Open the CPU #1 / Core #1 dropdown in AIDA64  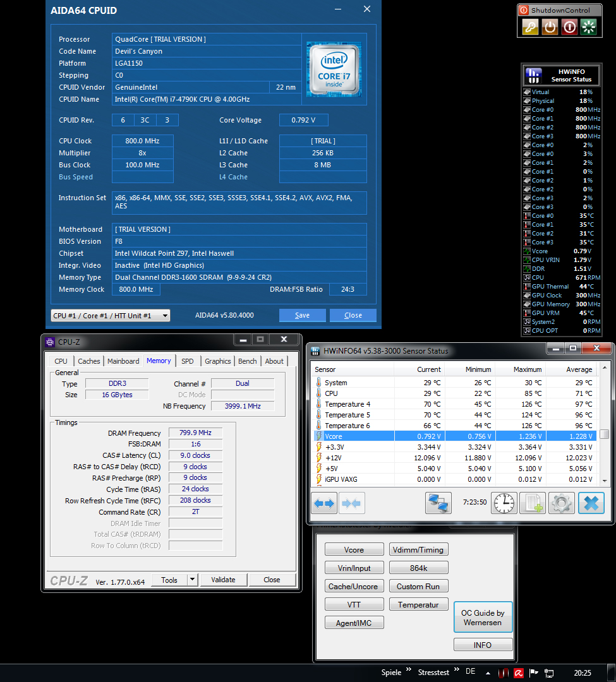pos(166,316)
